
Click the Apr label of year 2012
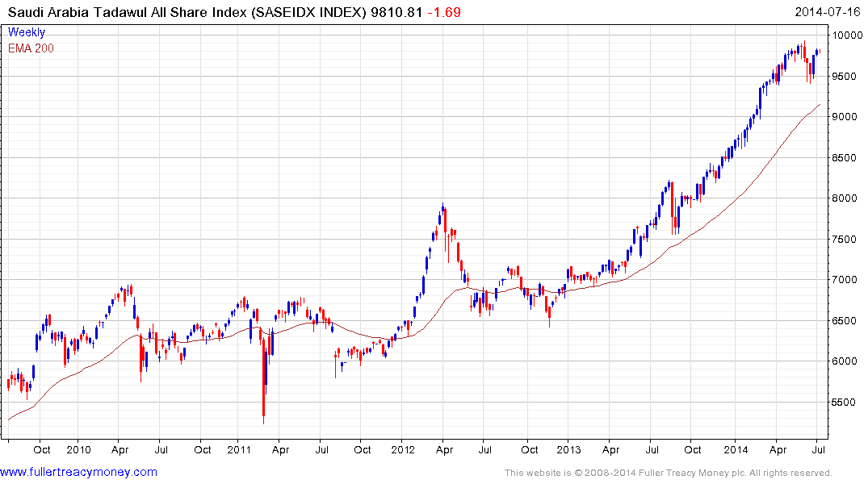(445, 449)
